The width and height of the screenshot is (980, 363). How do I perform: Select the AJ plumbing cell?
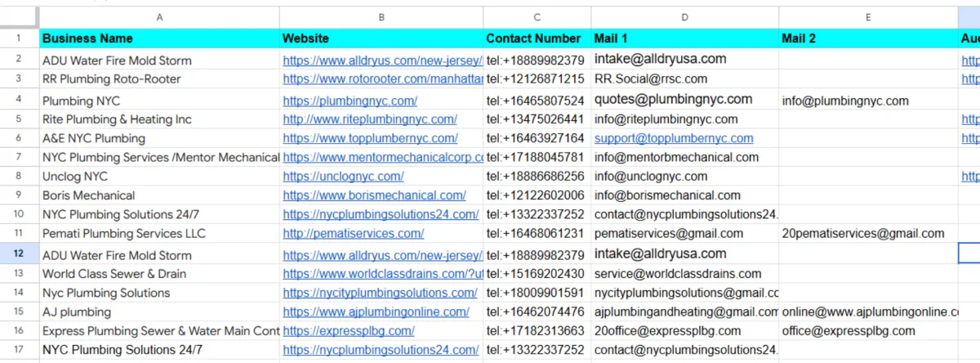(x=158, y=311)
